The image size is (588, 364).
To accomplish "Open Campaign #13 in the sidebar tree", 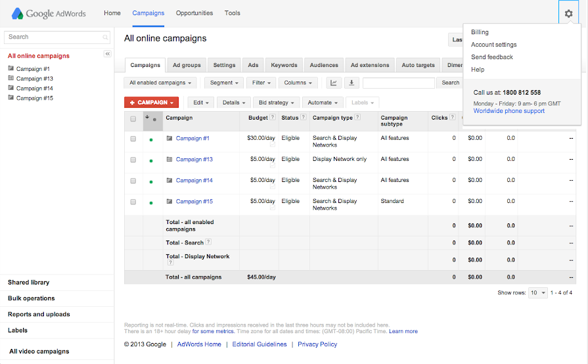I will pos(34,79).
